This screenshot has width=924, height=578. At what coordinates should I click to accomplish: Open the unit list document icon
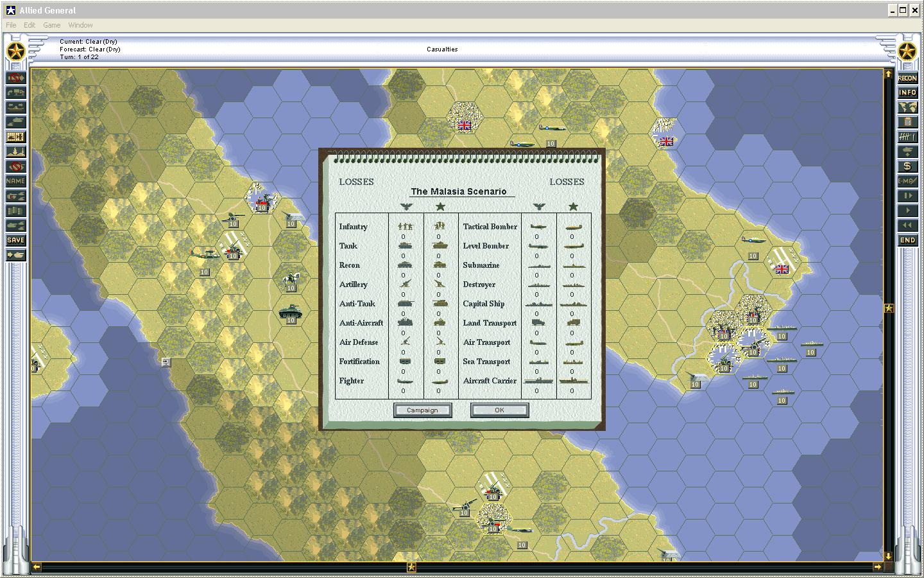(x=907, y=122)
